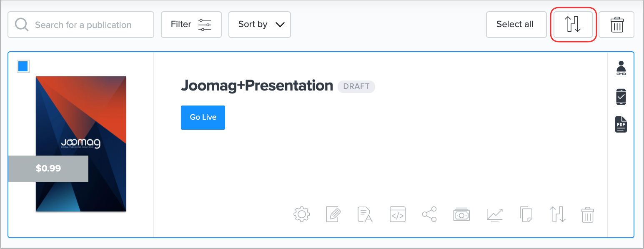The image size is (644, 249).
Task: Click the blue Go Live button
Action: tap(203, 118)
